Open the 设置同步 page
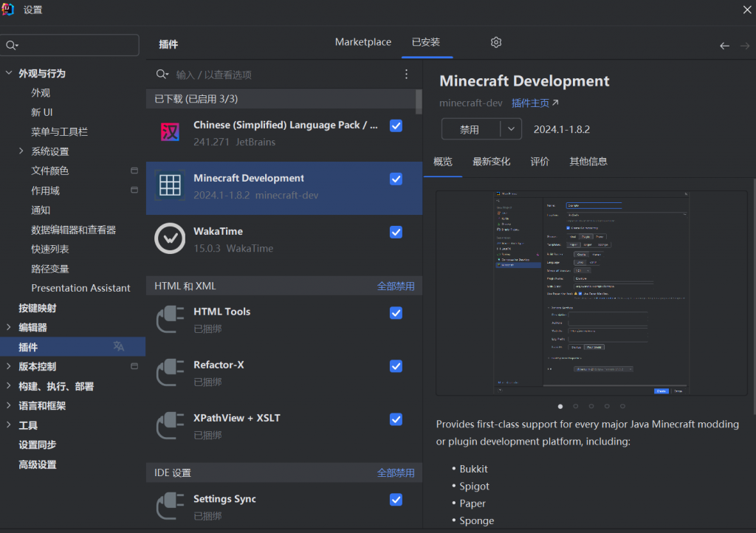Viewport: 756px width, 533px height. (38, 445)
